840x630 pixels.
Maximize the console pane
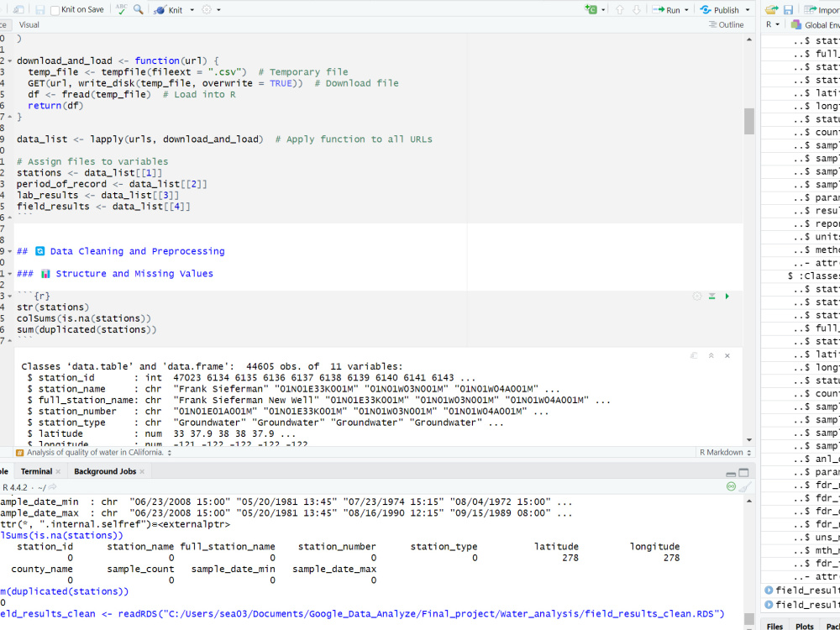pyautogui.click(x=743, y=472)
